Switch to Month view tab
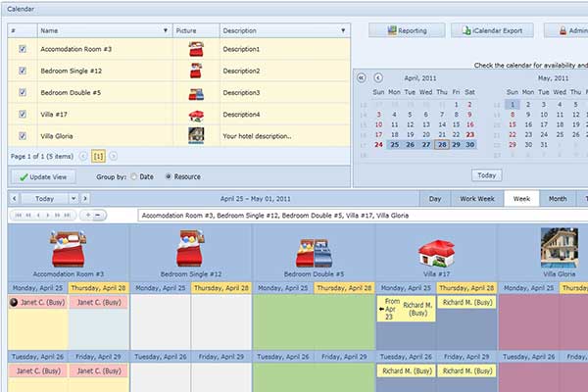This screenshot has width=588, height=392. (558, 199)
